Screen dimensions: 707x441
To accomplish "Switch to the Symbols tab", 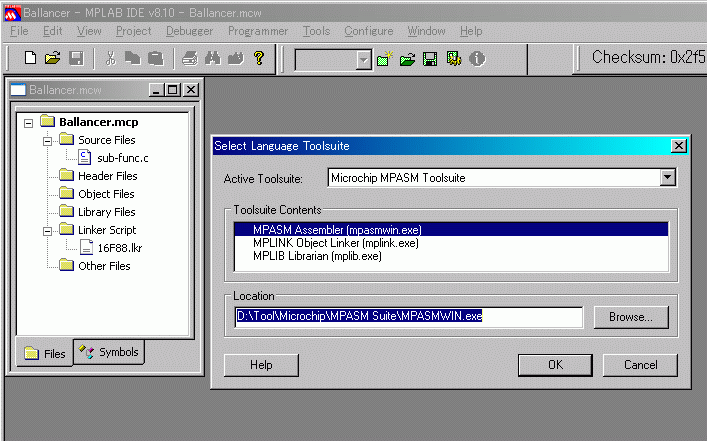I will 109,352.
